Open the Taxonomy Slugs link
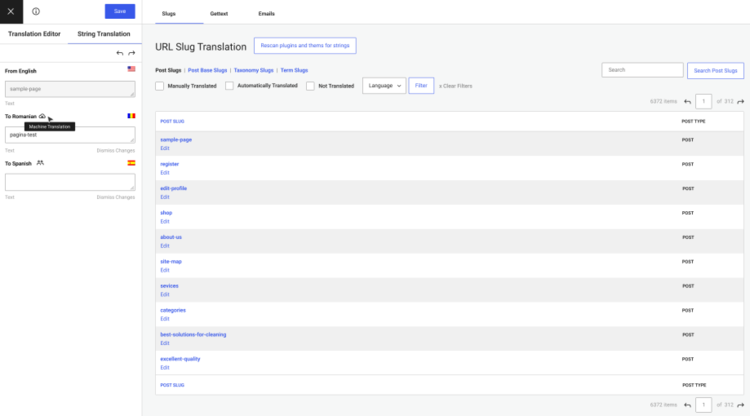750x416 pixels. 252,70
